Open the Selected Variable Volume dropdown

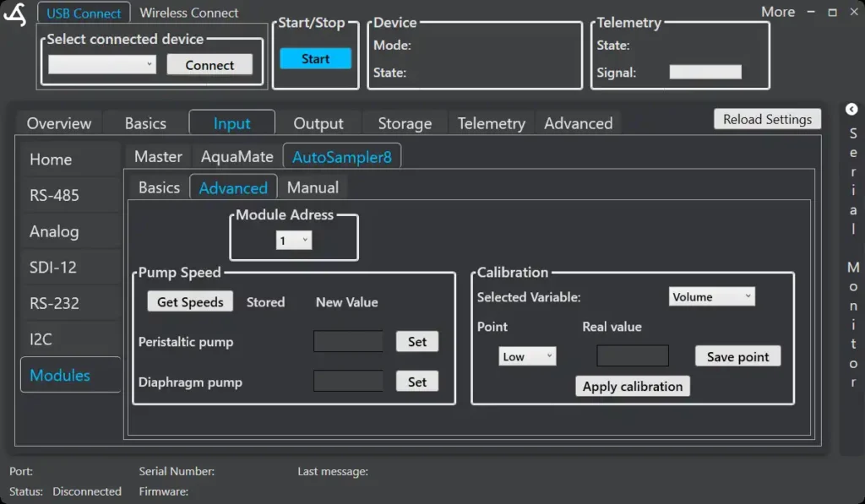tap(711, 296)
